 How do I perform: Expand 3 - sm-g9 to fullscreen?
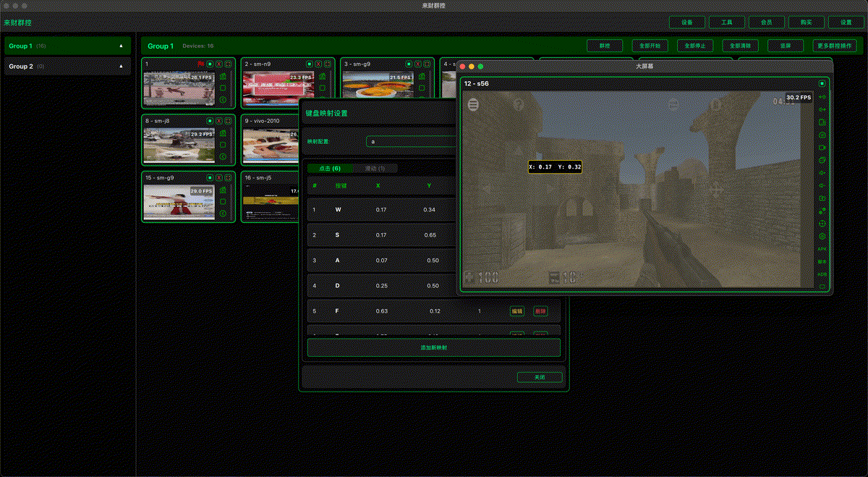[427, 64]
